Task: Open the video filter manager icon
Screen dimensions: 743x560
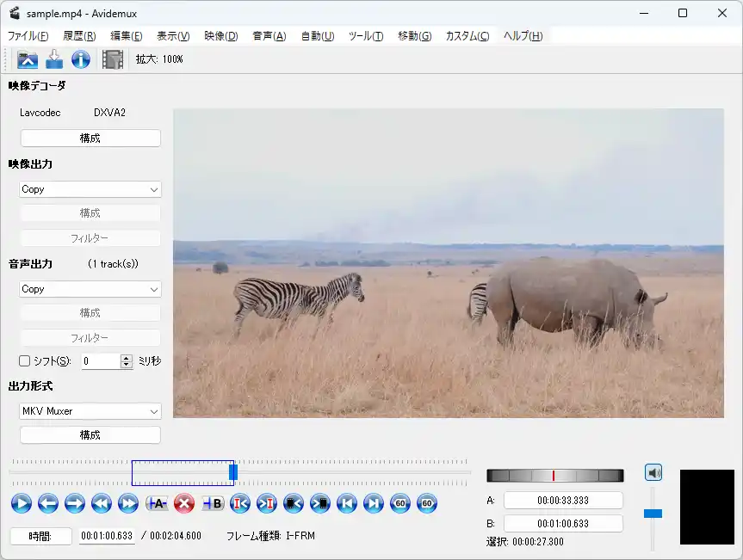Action: click(x=113, y=59)
